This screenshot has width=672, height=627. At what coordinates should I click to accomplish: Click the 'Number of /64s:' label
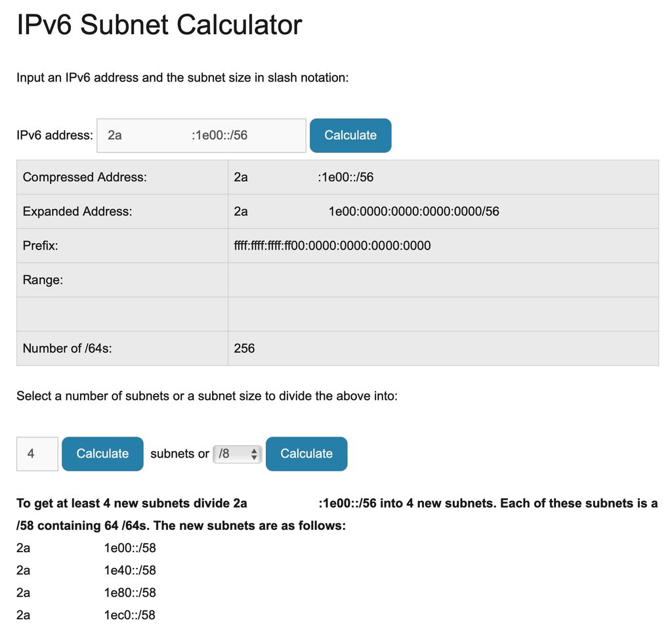(x=67, y=348)
